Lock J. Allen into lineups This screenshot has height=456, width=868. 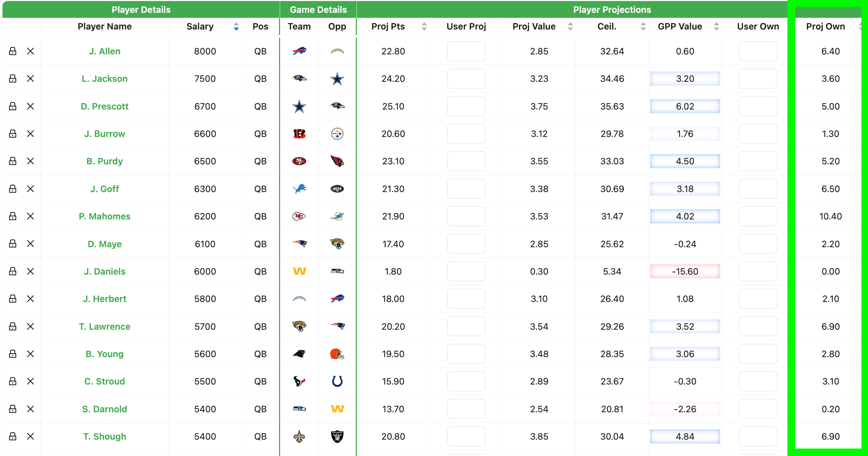13,51
